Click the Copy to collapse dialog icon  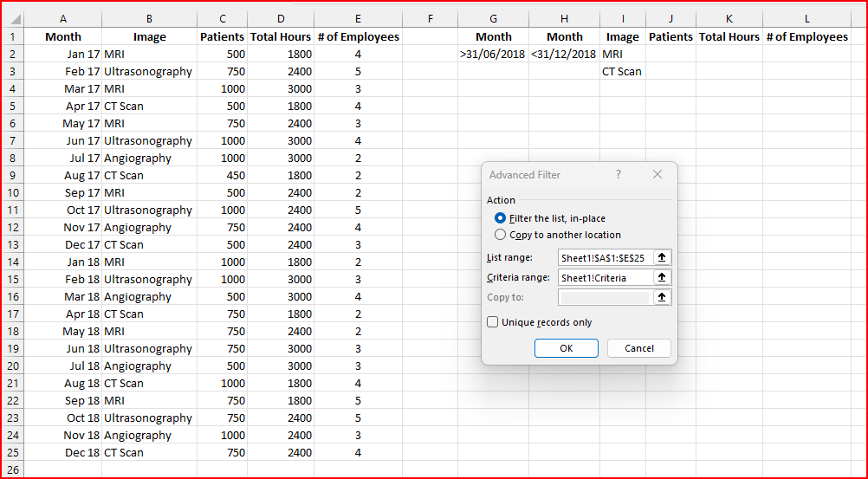662,297
